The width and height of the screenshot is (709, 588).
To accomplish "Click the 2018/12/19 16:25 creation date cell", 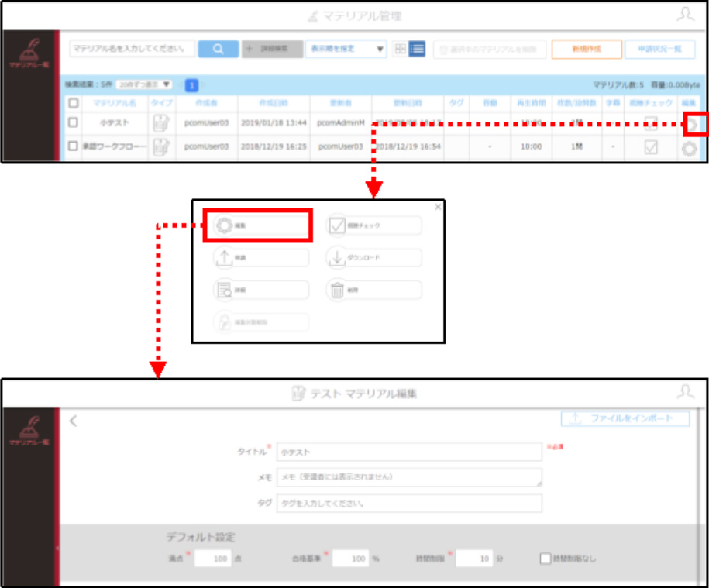I will (x=274, y=146).
